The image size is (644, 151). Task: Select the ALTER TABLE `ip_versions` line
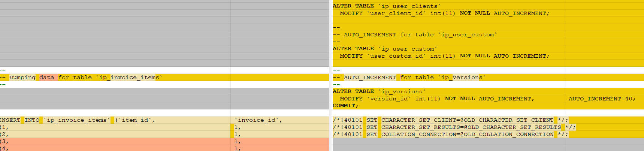coord(379,91)
